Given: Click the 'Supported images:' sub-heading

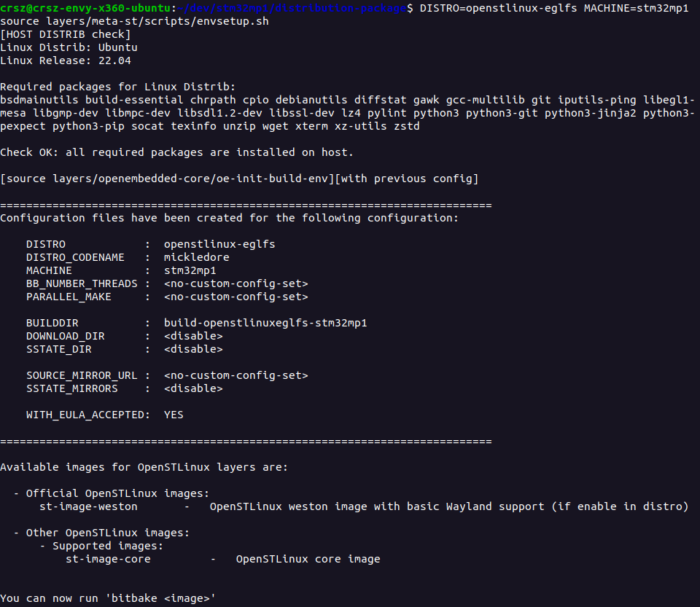Looking at the screenshot, I should click(108, 546).
